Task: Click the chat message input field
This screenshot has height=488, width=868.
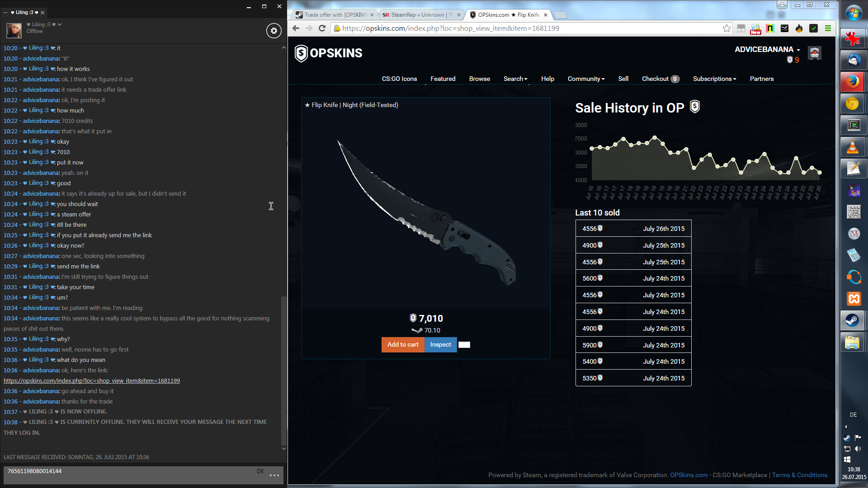Action: 131,475
